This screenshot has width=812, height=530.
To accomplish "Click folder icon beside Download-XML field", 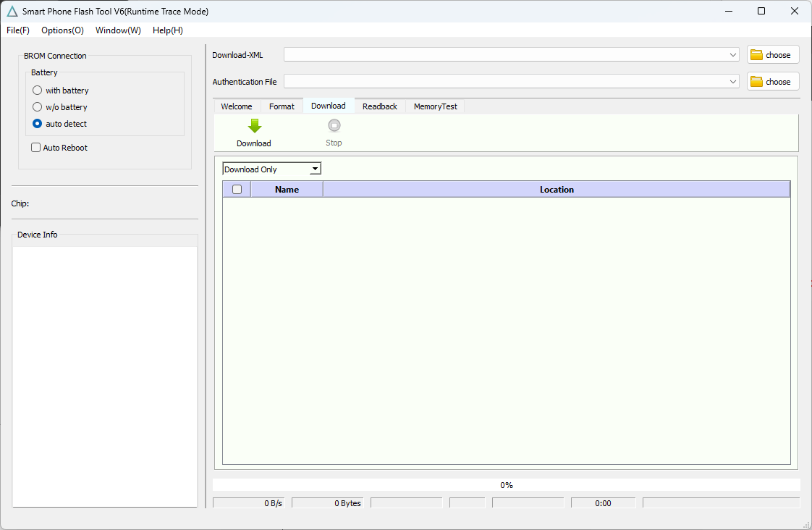I will (x=757, y=55).
